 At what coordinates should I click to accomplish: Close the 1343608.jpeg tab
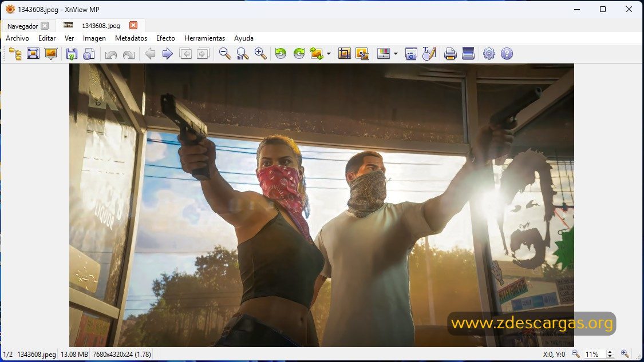(133, 25)
